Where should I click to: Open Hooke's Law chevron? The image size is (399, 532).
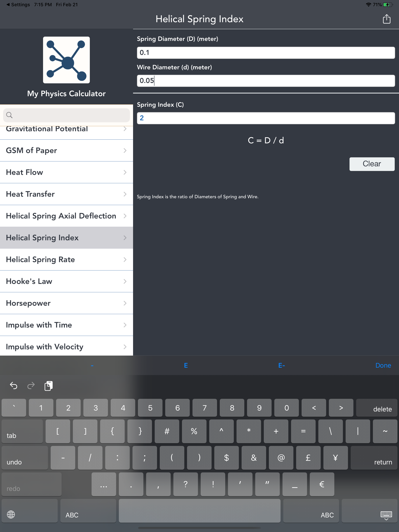(x=125, y=281)
